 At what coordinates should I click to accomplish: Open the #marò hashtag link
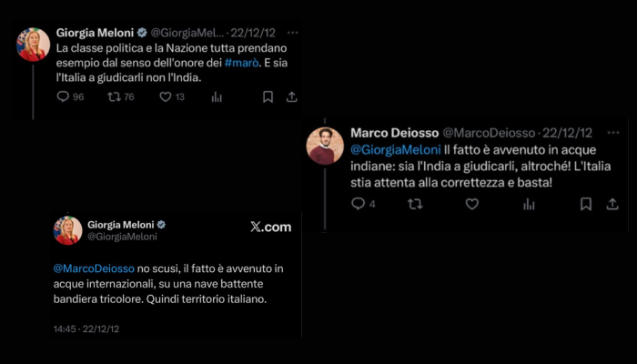241,63
